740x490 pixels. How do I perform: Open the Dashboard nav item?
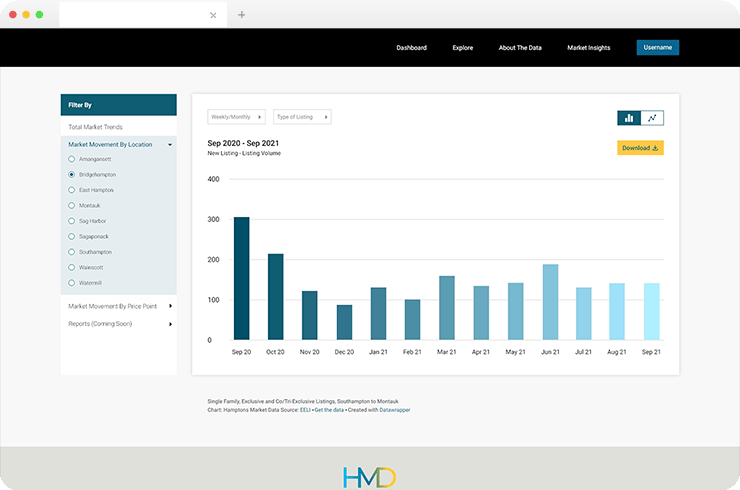tap(412, 48)
